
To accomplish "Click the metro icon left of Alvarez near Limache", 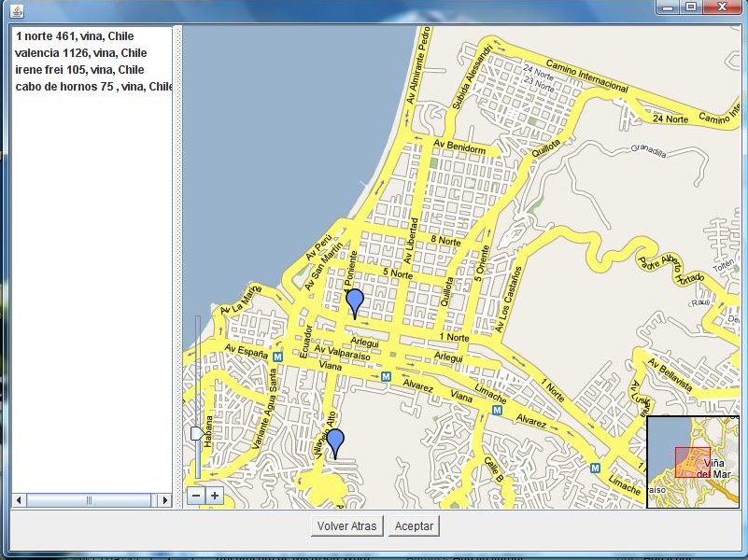I will 497,410.
